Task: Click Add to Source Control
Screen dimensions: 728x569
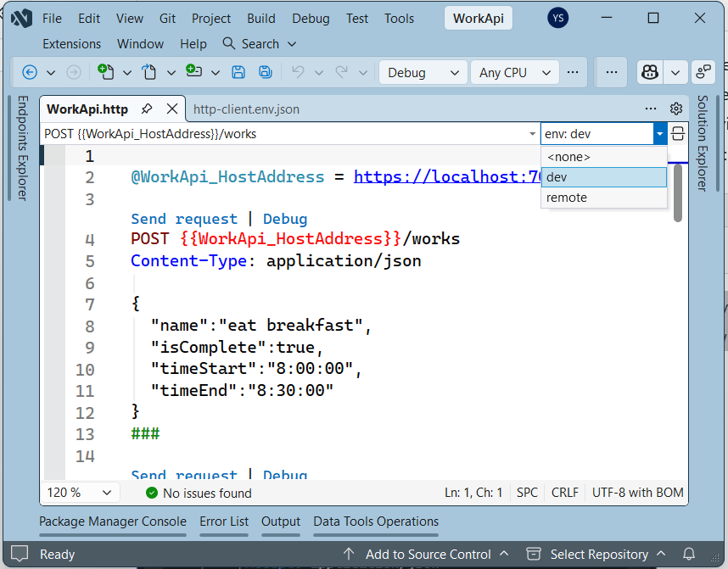Action: [428, 554]
